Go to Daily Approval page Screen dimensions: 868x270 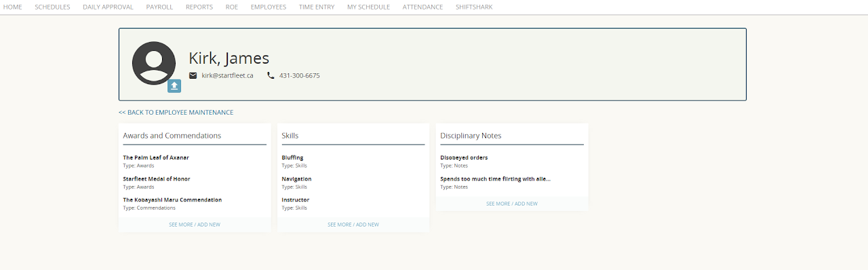(108, 7)
